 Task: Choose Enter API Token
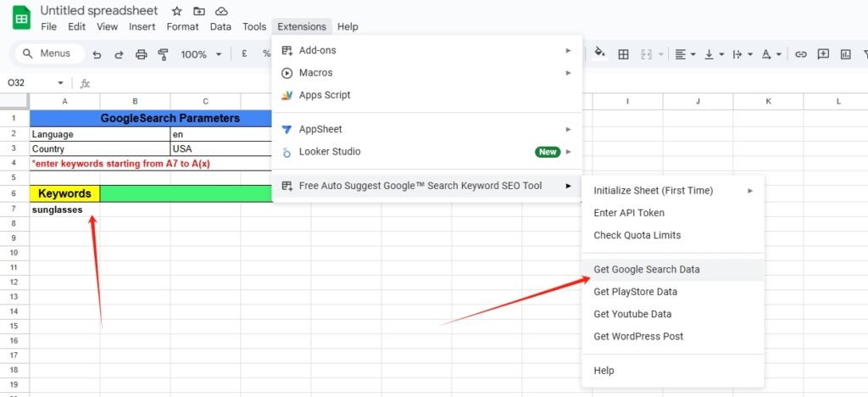point(672,213)
